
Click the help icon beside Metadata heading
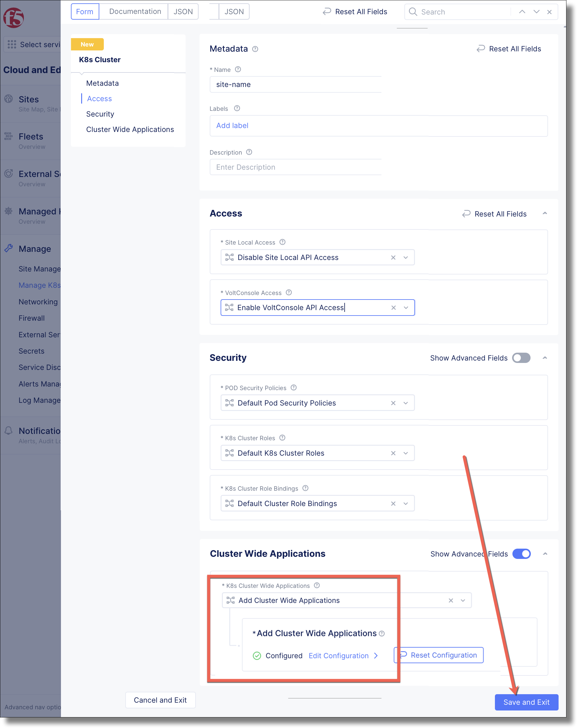[255, 49]
